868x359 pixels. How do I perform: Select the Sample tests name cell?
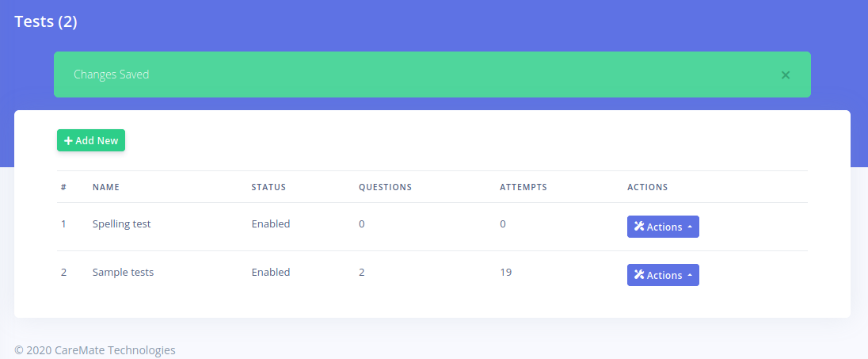[x=123, y=273]
